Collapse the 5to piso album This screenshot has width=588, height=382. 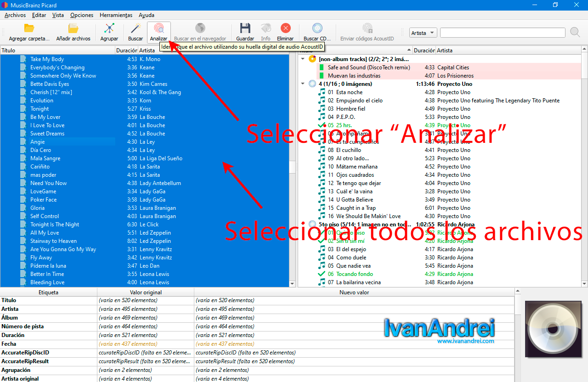303,224
